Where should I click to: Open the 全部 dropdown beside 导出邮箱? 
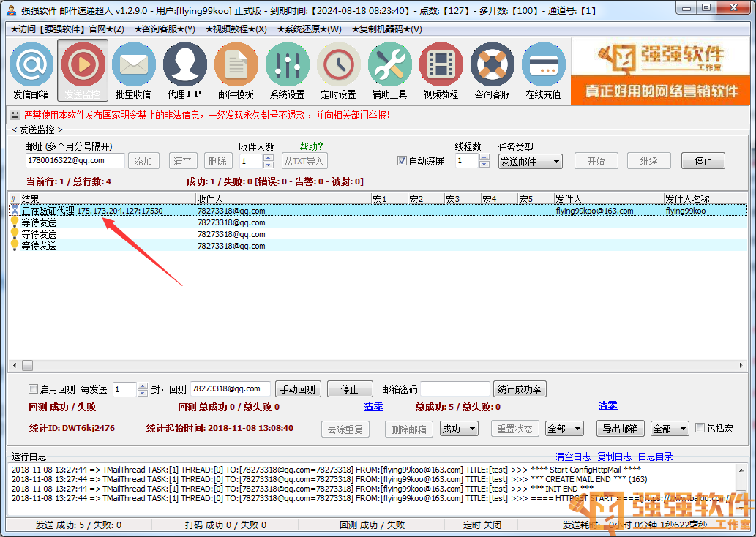pos(670,429)
